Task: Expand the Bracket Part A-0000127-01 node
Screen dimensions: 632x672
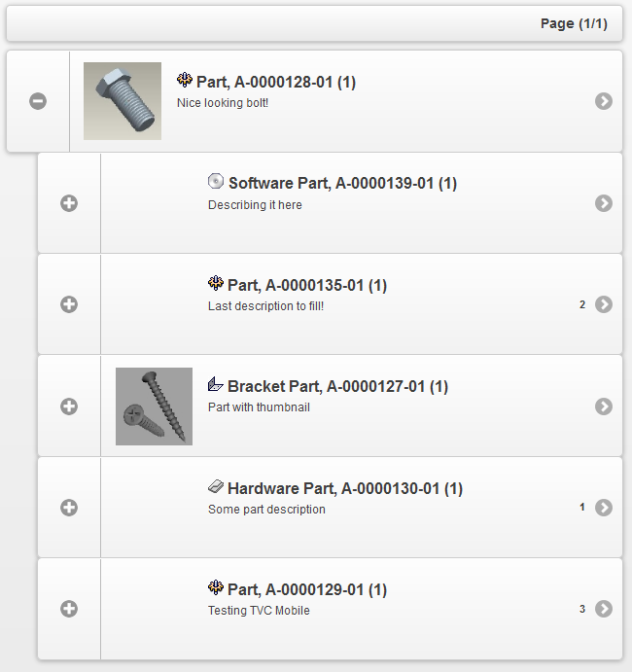Action: click(69, 406)
